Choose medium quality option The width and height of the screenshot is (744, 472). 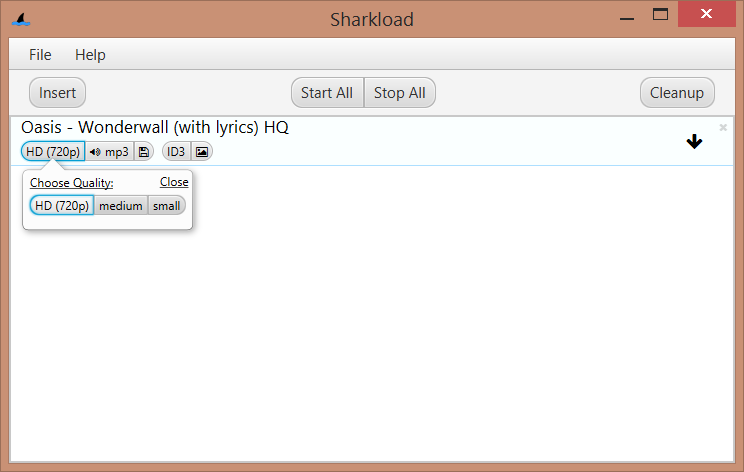pyautogui.click(x=120, y=206)
